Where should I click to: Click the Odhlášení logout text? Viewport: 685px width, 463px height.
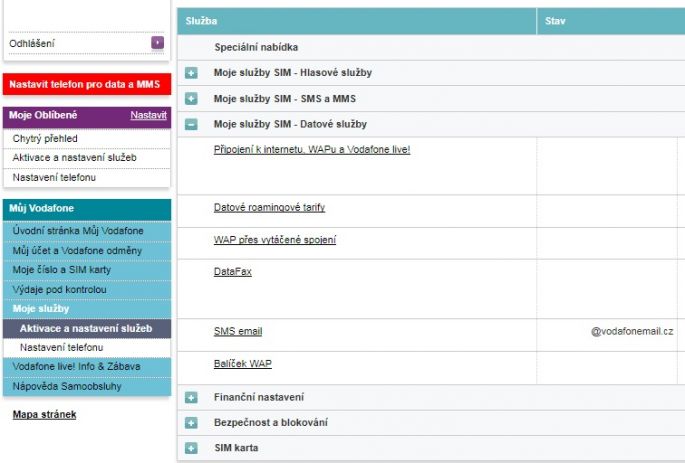pos(32,43)
